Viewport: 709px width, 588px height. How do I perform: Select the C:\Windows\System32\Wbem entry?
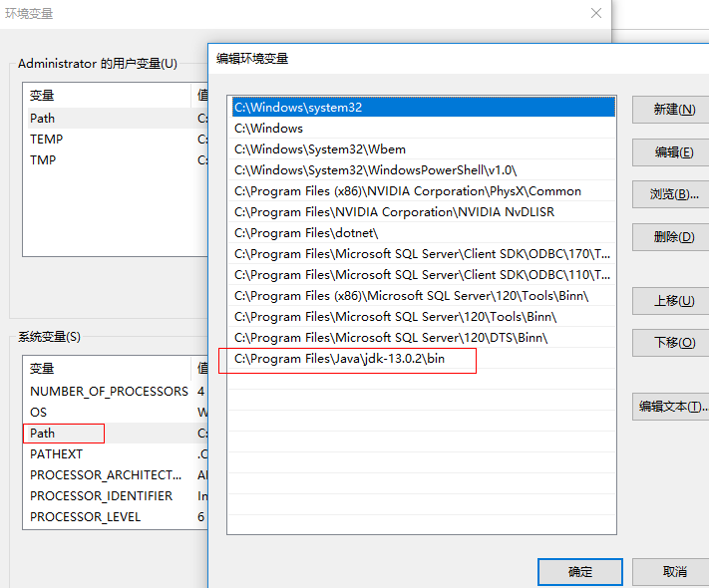pyautogui.click(x=423, y=149)
